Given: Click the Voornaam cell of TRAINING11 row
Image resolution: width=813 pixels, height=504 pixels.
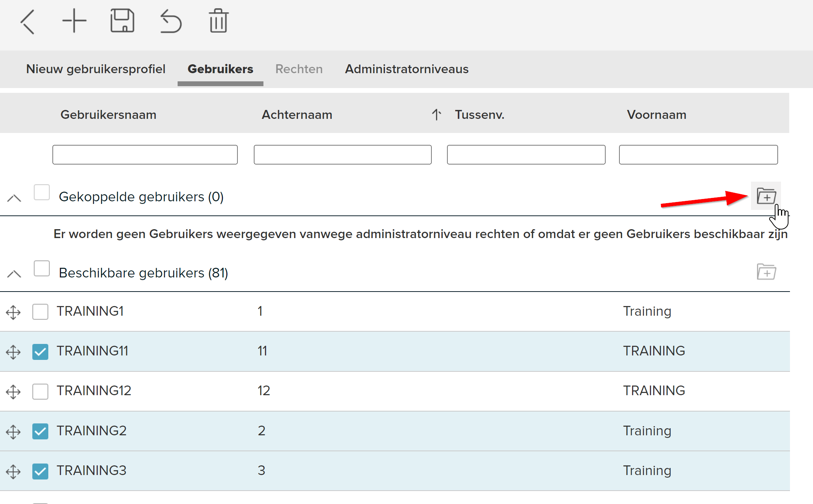Looking at the screenshot, I should tap(654, 351).
